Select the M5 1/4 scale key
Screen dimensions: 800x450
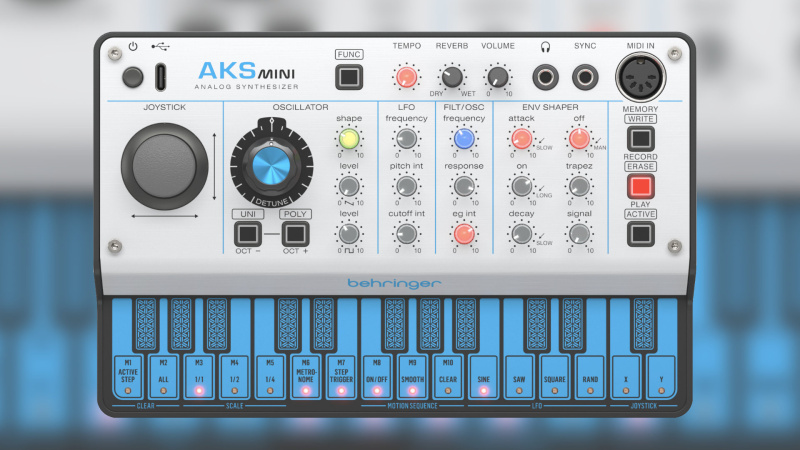coord(270,377)
